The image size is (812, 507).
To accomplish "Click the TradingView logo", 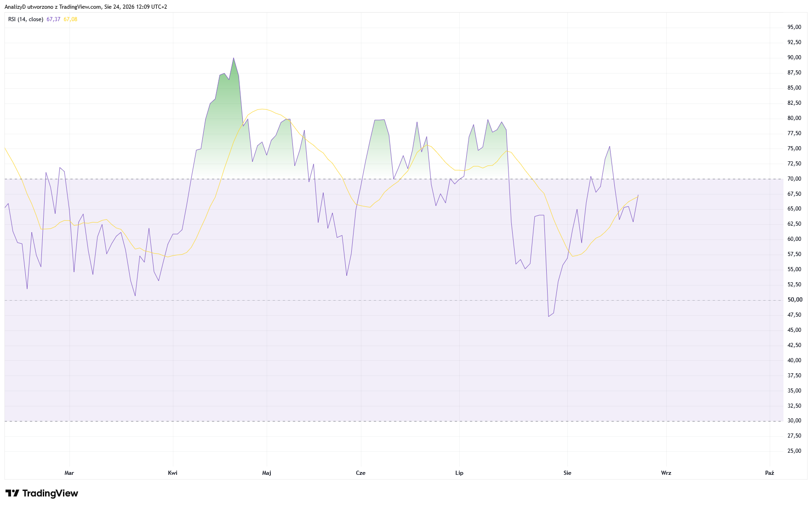I will (x=42, y=493).
